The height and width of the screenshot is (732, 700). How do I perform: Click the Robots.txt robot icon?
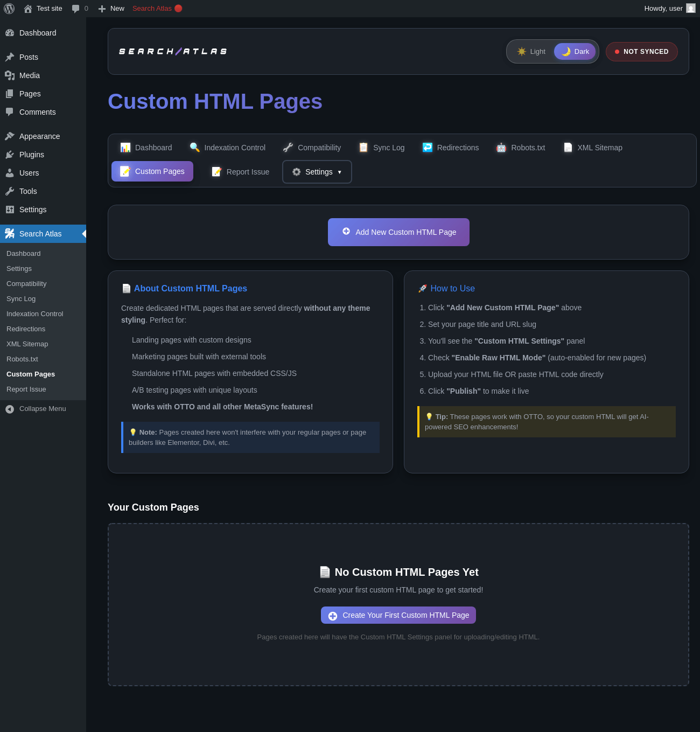point(501,148)
